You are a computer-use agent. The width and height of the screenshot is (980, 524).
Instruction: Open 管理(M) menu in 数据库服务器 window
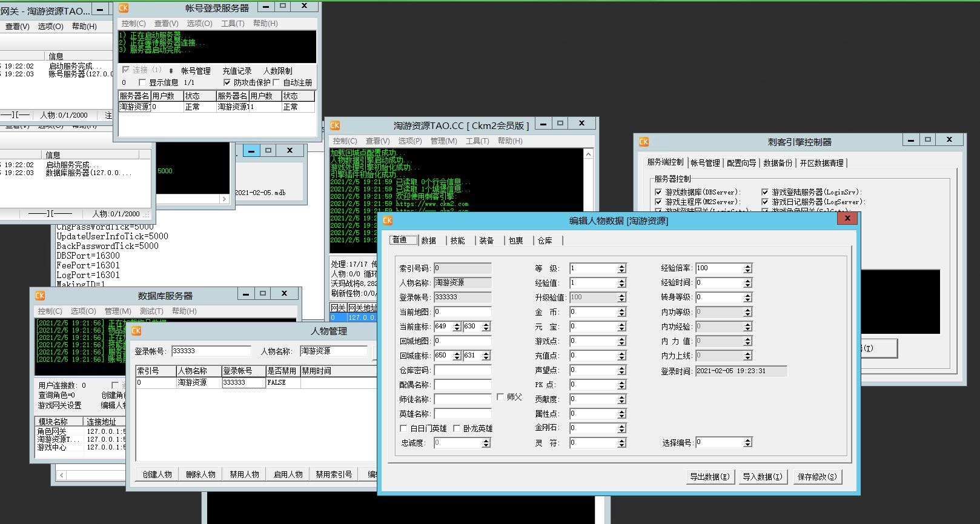pos(118,311)
